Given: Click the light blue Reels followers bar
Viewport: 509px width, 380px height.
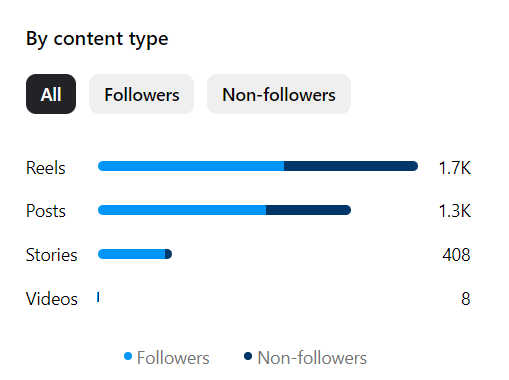Looking at the screenshot, I should pos(191,166).
